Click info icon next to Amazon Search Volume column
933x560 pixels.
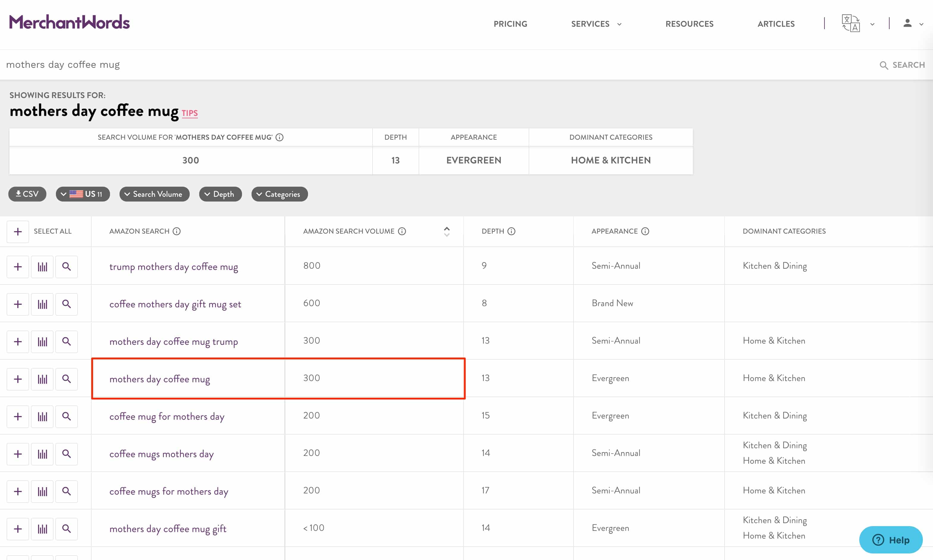402,231
